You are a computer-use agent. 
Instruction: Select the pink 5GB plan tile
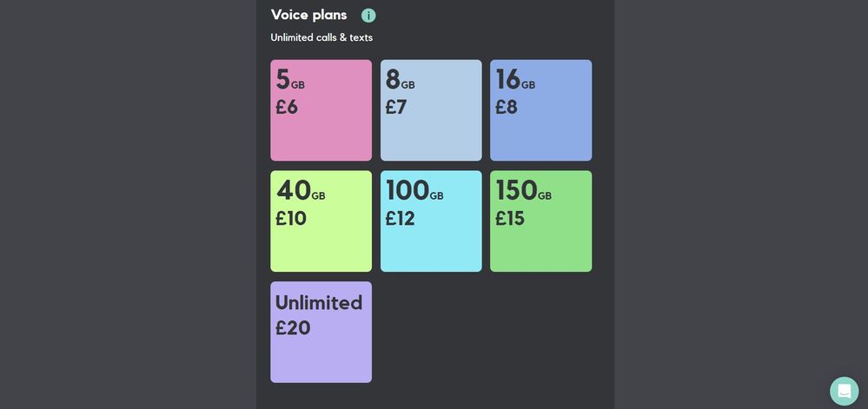[321, 110]
